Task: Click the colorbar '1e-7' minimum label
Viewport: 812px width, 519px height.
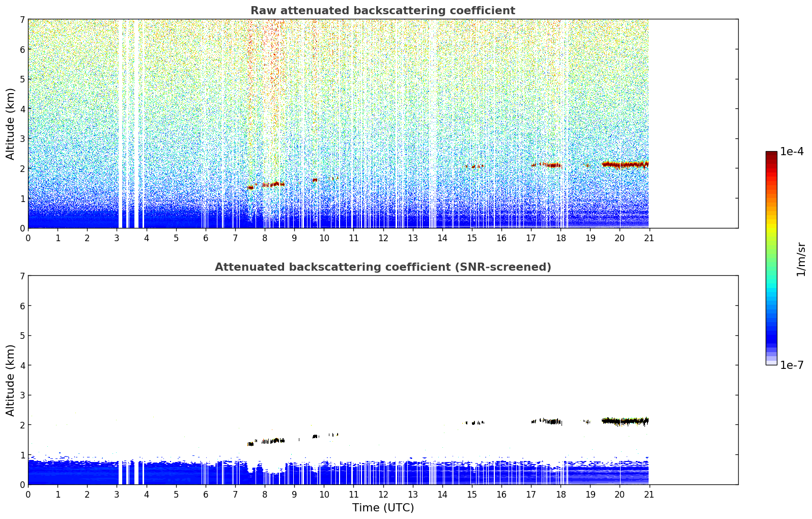Action: (x=792, y=365)
